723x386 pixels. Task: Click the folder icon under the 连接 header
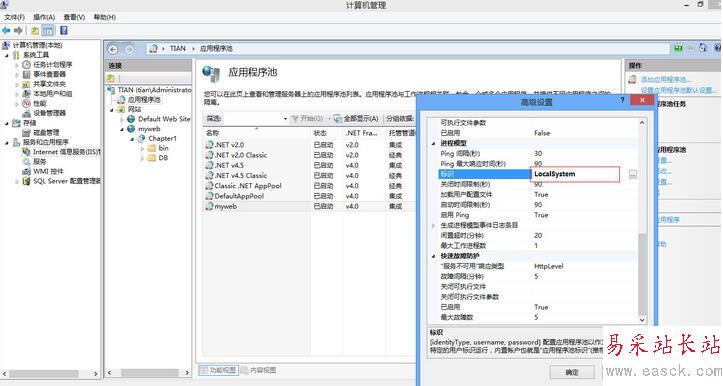(x=111, y=78)
